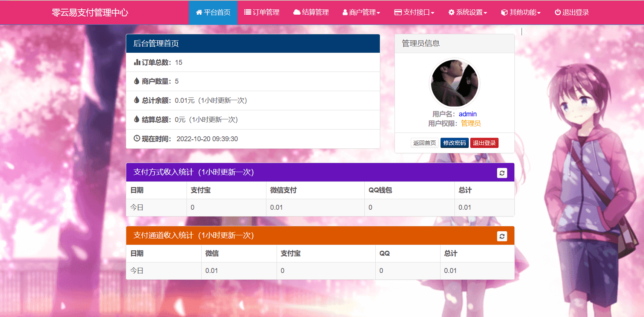Go to the 订单管理 menu item
The width and height of the screenshot is (644, 317).
[x=266, y=12]
